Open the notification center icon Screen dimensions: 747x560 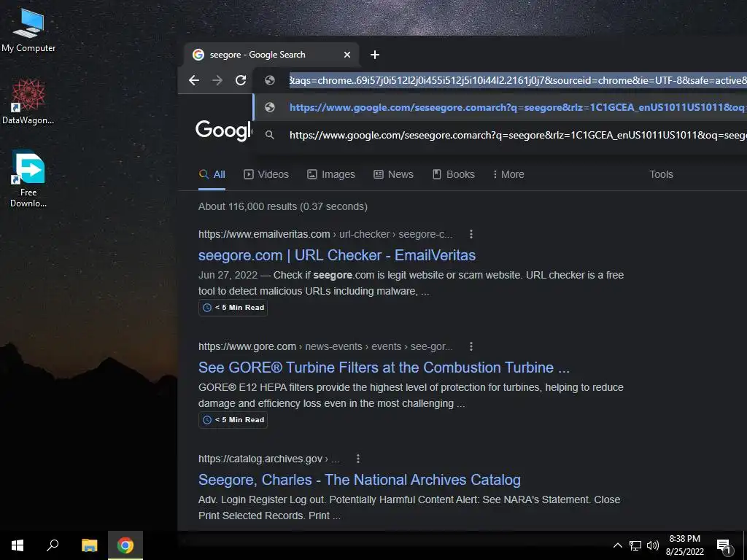pos(724,545)
